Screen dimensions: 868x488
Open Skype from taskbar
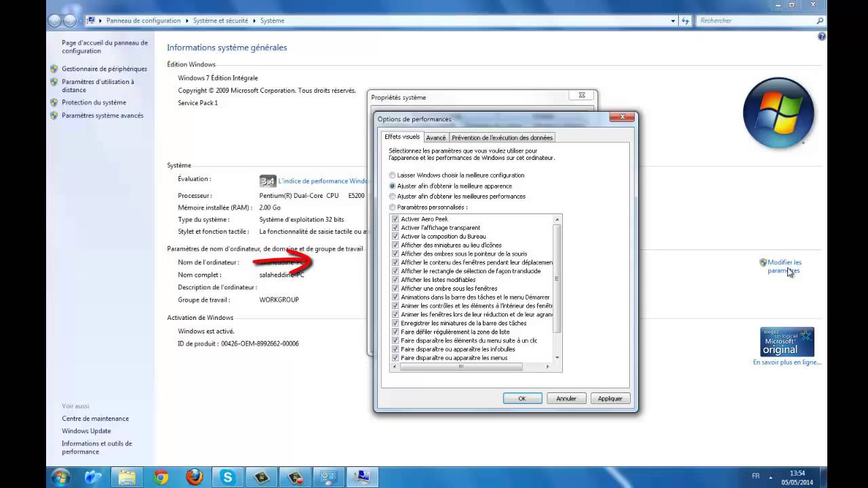click(228, 478)
